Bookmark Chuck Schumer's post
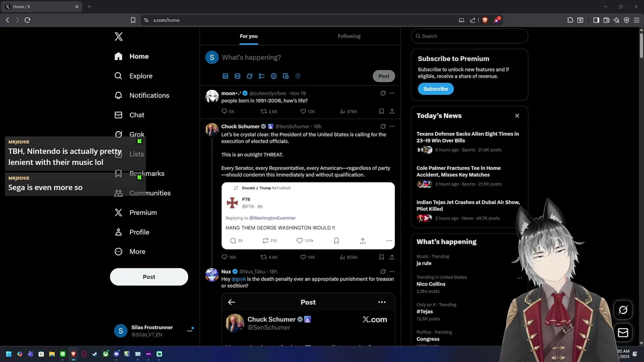 [381, 257]
